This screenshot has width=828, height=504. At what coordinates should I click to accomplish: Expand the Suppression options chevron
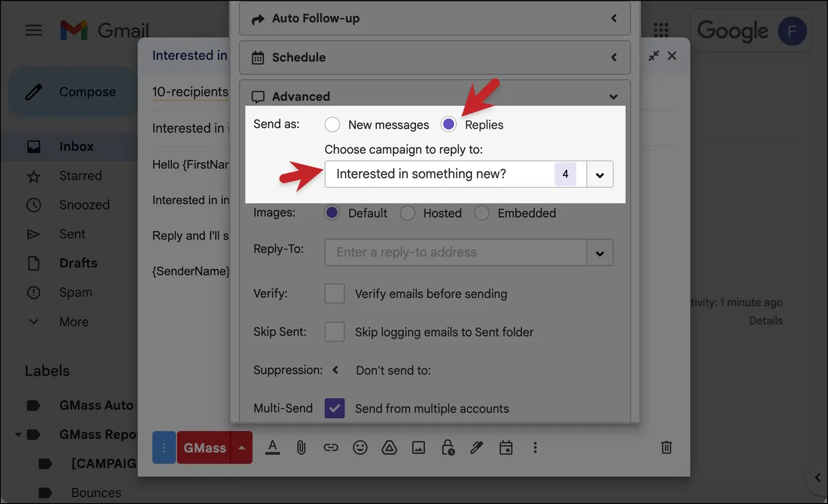[335, 370]
